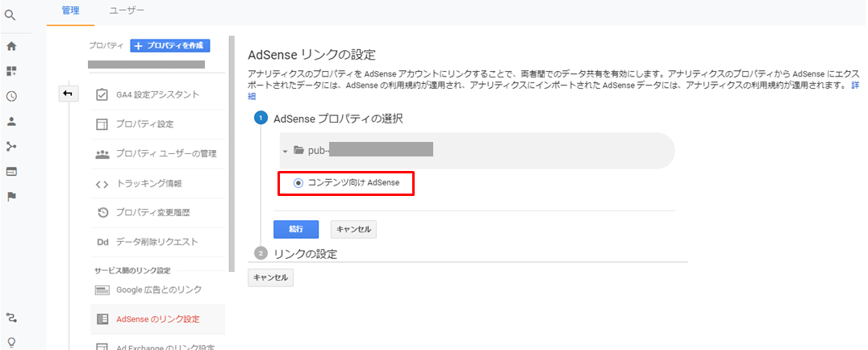The width and height of the screenshot is (868, 350).
Task: Click the サービス間のリンク設定 section label
Action: [132, 271]
